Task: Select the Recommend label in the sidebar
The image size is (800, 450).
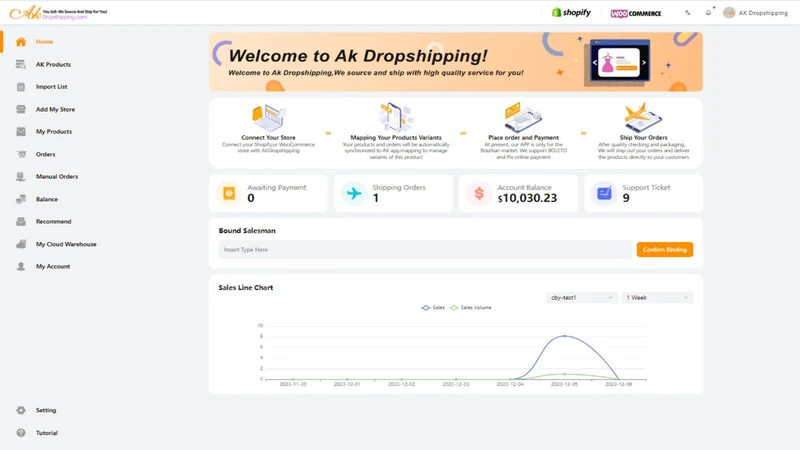Action: point(54,221)
